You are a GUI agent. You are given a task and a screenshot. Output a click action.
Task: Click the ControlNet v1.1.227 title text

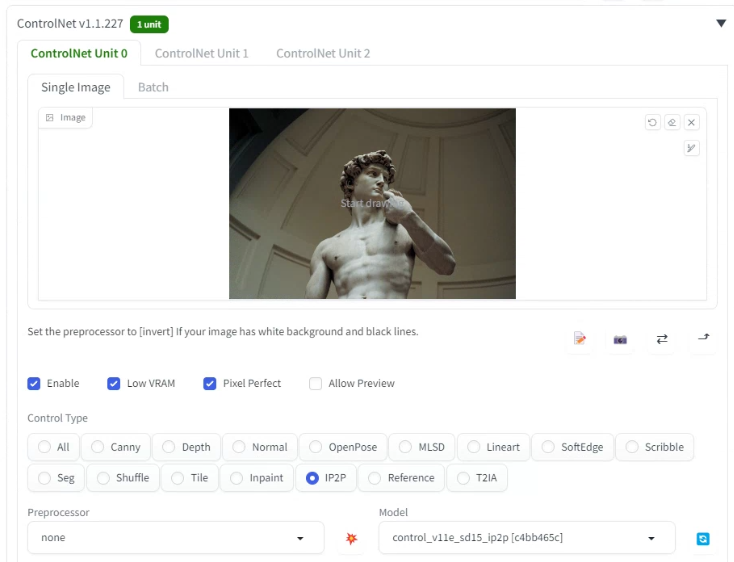tap(70, 24)
